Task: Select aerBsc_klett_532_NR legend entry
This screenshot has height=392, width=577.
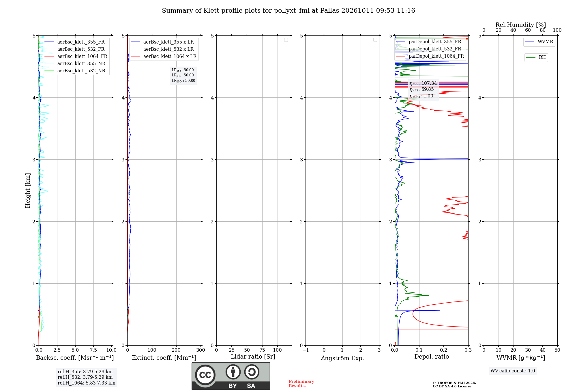Action: click(x=75, y=71)
